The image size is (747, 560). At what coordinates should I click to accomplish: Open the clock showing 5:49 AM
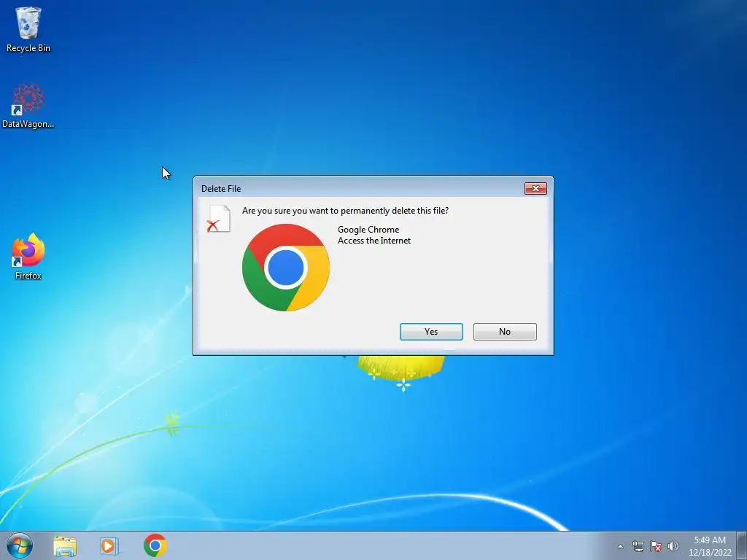coord(710,546)
